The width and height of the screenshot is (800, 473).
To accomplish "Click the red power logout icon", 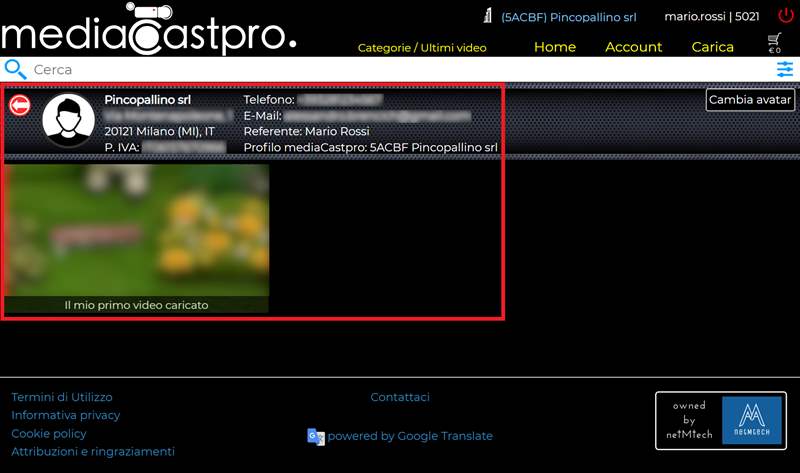I will coord(786,15).
